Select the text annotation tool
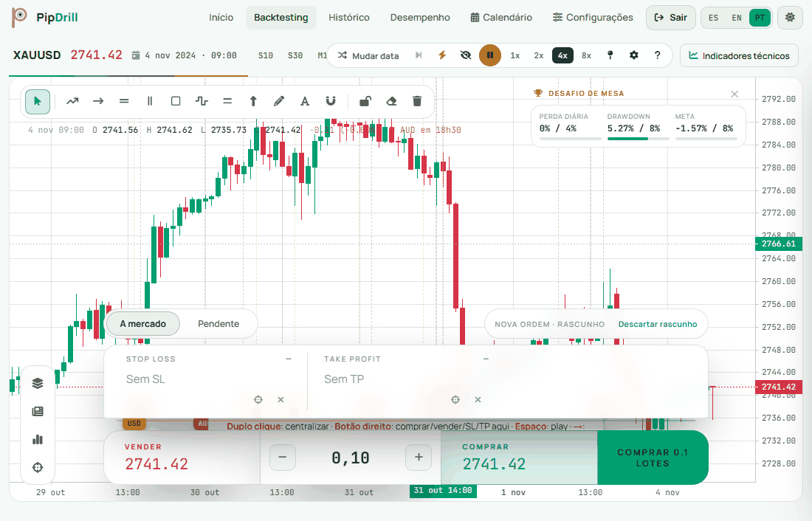812x521 pixels. [305, 102]
